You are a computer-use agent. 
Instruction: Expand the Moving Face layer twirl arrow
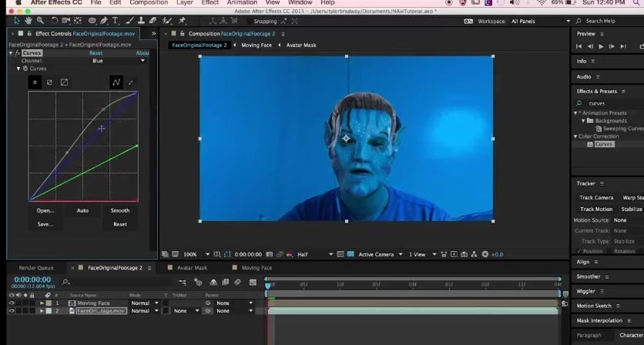[x=42, y=303]
